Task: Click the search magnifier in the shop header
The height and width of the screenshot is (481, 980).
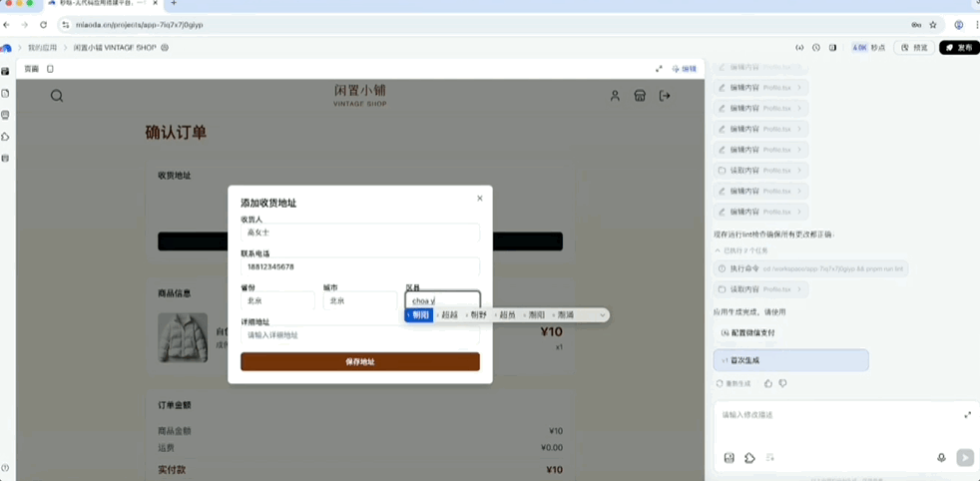Action: (x=57, y=96)
